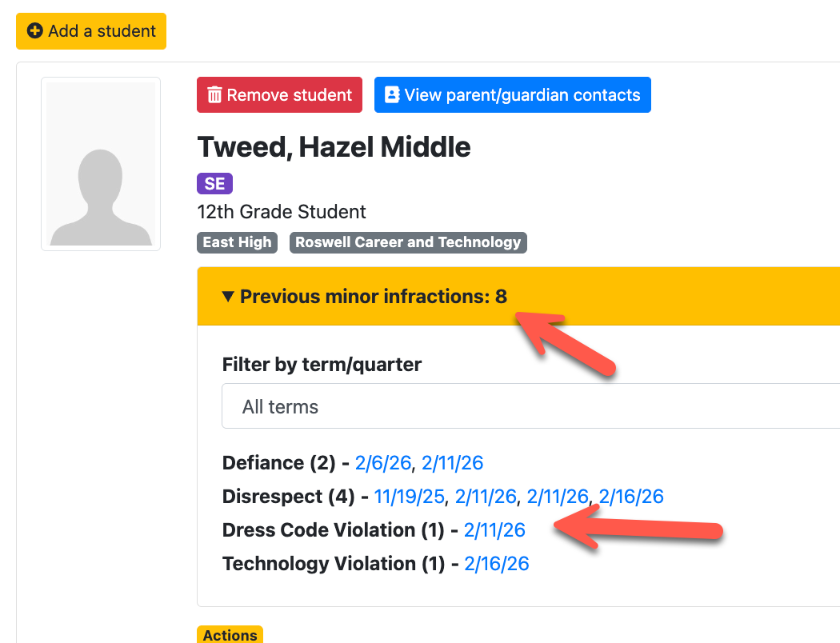Open the 2/11/26 Defiance infraction link
This screenshot has height=643, width=840.
click(452, 463)
